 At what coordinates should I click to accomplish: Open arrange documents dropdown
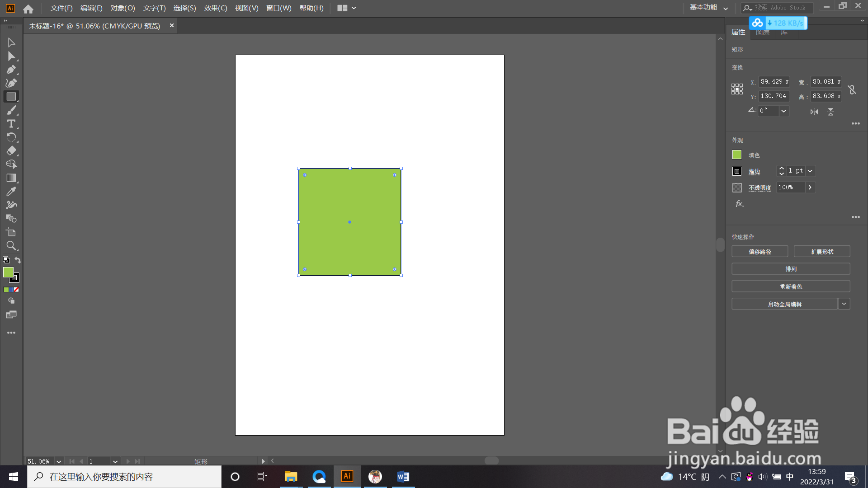click(347, 8)
